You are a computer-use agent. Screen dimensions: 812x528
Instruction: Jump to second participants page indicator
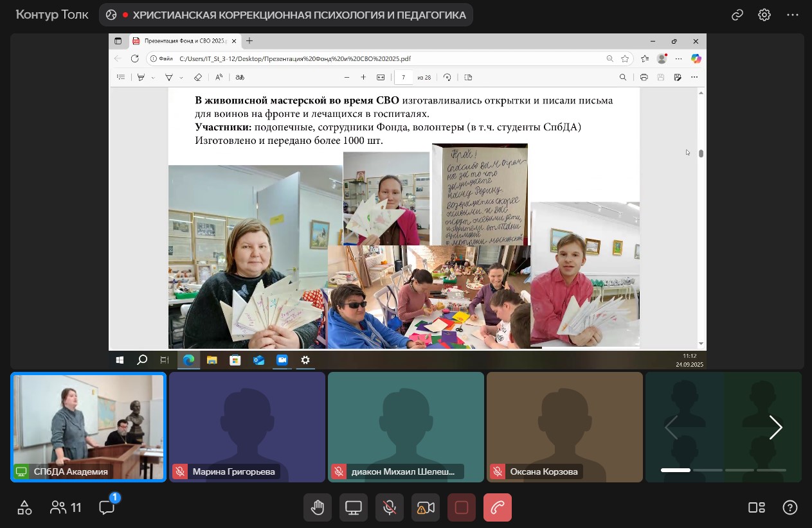point(707,470)
